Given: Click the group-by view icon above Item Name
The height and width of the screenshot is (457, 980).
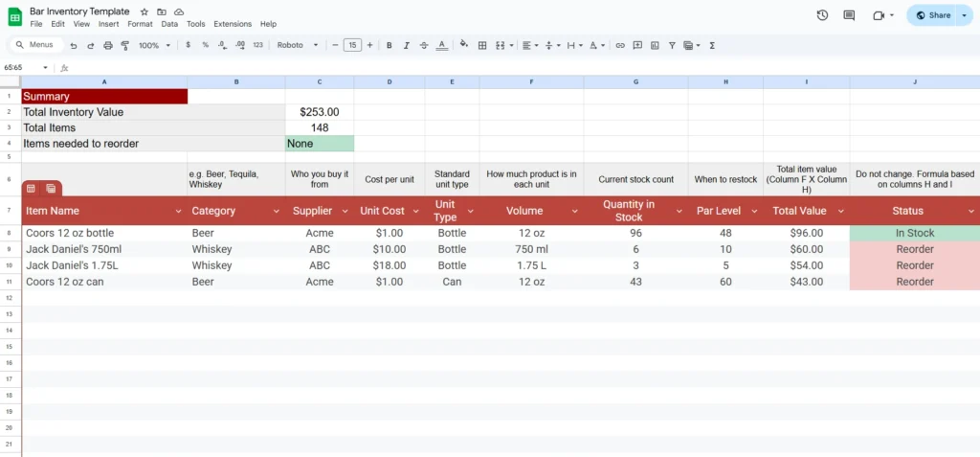Looking at the screenshot, I should point(51,189).
